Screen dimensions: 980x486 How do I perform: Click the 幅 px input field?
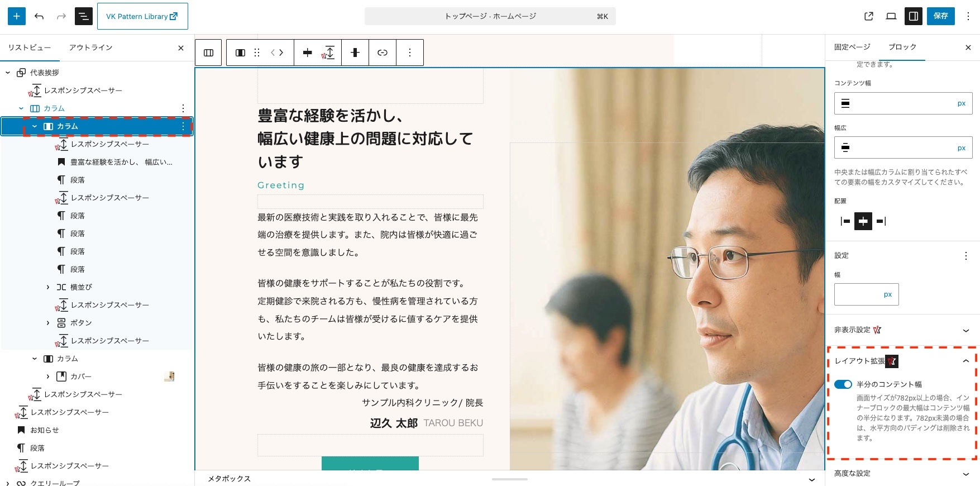coord(858,294)
